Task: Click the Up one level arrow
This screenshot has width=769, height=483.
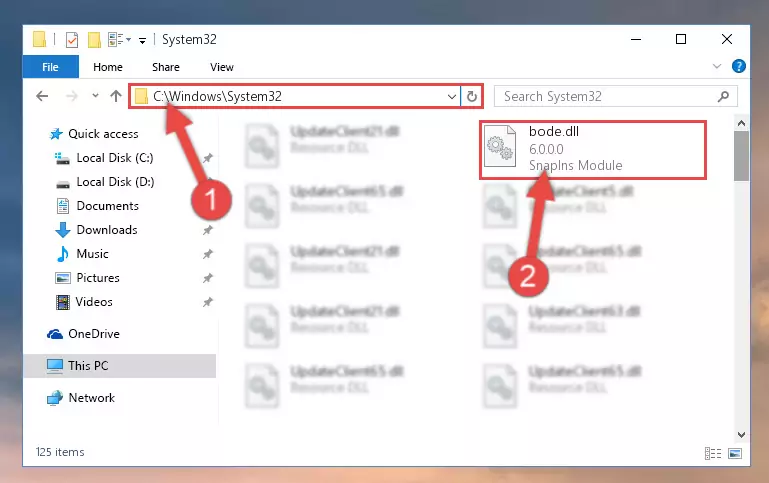Action: 116,96
